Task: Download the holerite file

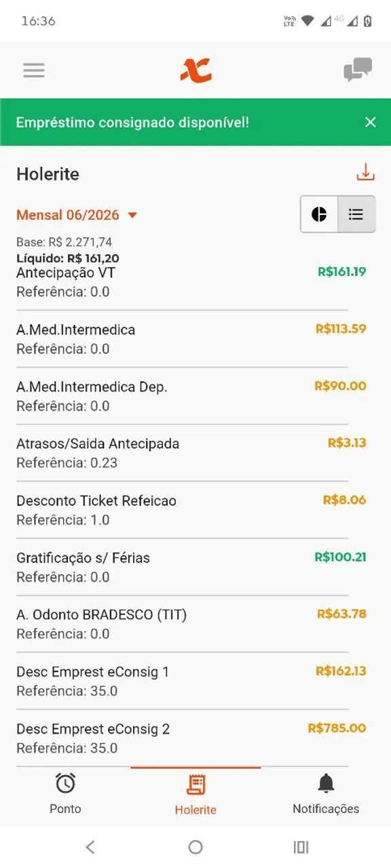Action: coord(366,172)
